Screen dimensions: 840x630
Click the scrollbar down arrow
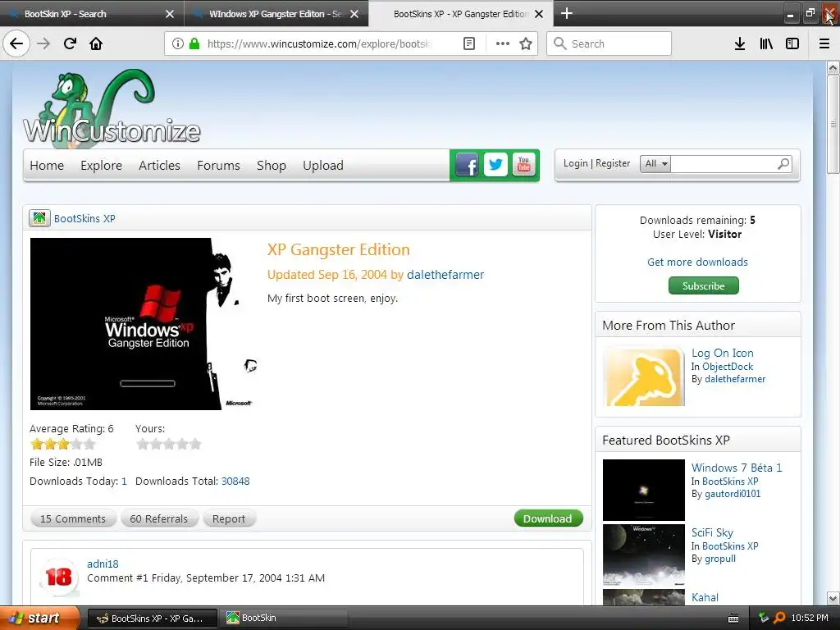pyautogui.click(x=833, y=598)
